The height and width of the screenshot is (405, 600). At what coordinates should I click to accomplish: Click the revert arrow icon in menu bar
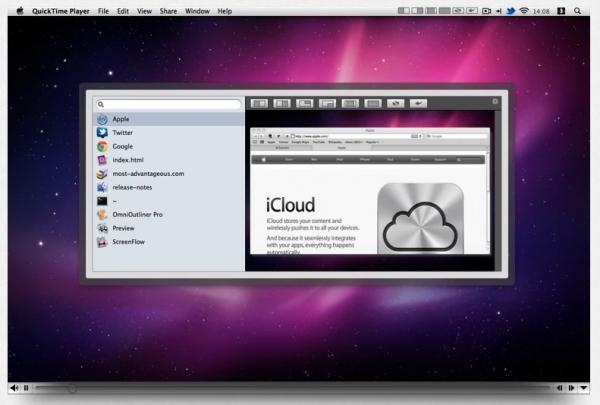click(472, 11)
